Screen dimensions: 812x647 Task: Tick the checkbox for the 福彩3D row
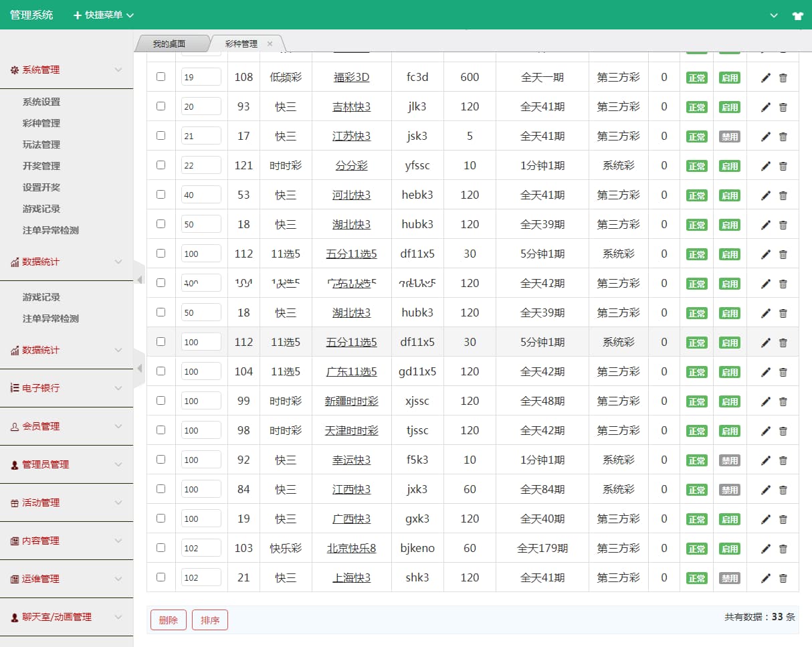point(161,77)
